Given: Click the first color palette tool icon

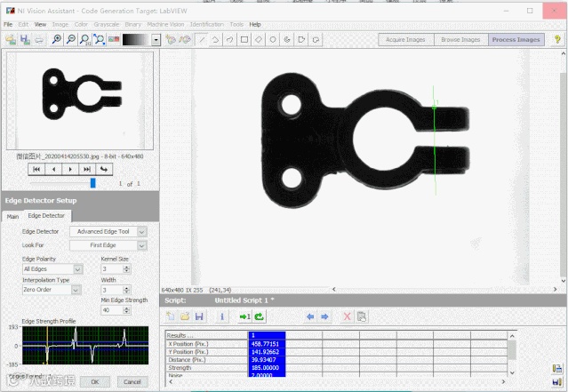Looking at the screenshot, I should pos(171,39).
